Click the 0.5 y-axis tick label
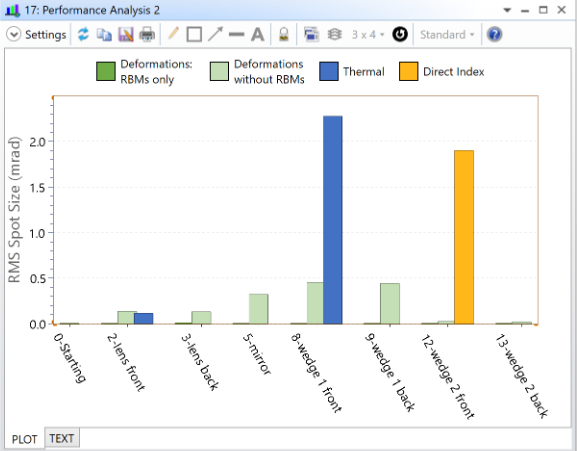The image size is (578, 451). point(38,279)
